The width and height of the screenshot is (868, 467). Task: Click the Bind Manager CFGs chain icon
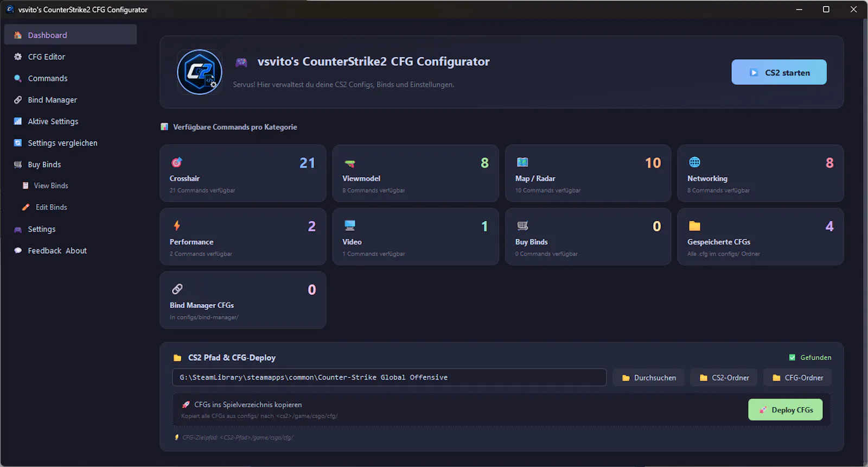pyautogui.click(x=177, y=289)
